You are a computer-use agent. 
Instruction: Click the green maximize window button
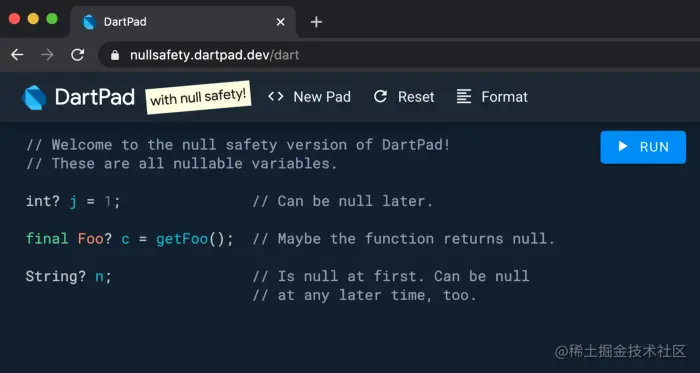[52, 19]
